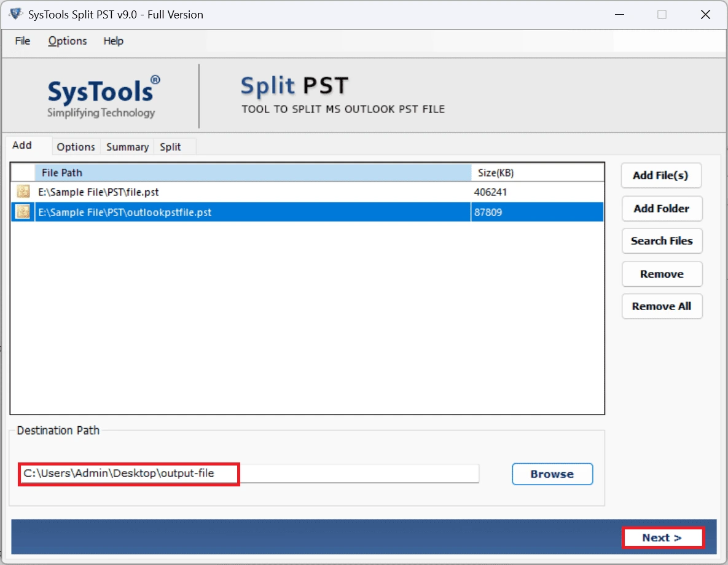Click the Search Files button

(x=662, y=241)
